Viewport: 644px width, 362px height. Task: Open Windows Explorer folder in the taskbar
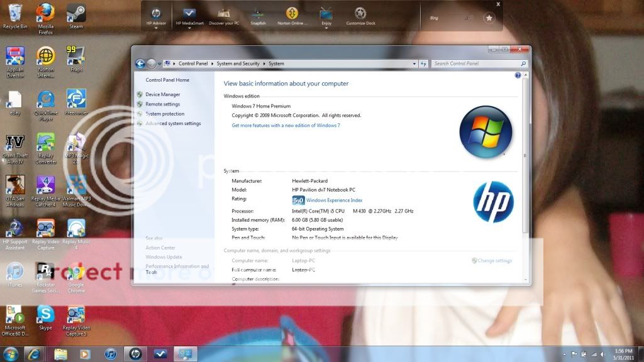coord(60,354)
